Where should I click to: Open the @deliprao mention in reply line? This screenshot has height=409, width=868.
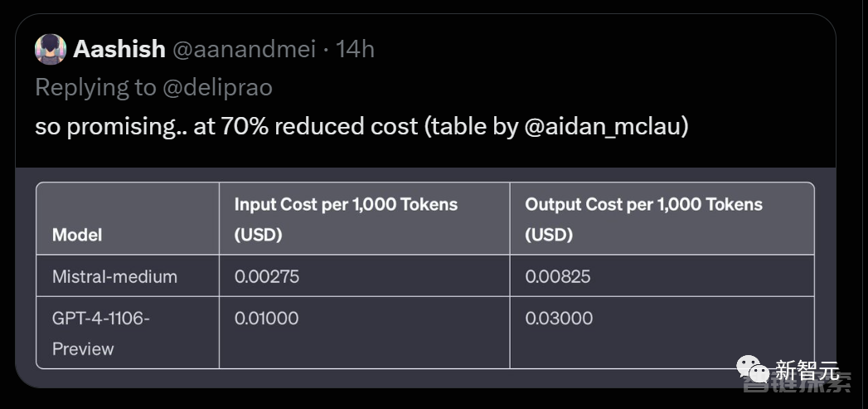(216, 88)
